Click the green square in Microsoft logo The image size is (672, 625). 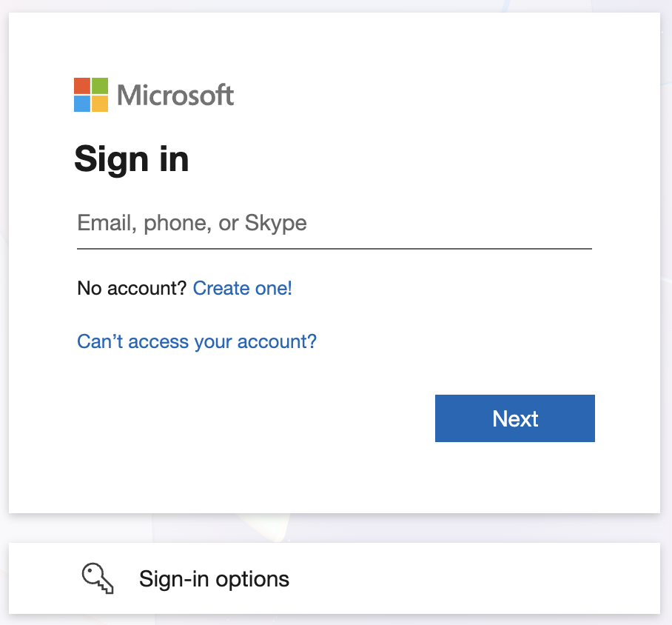100,86
